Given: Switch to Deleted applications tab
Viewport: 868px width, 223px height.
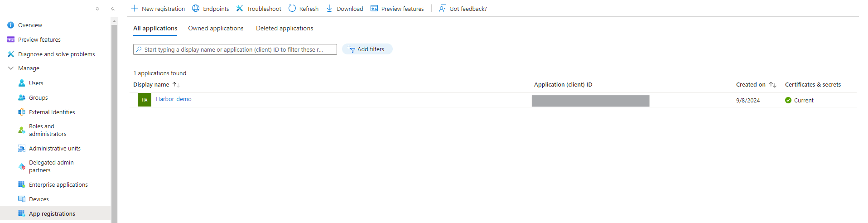Looking at the screenshot, I should (285, 28).
